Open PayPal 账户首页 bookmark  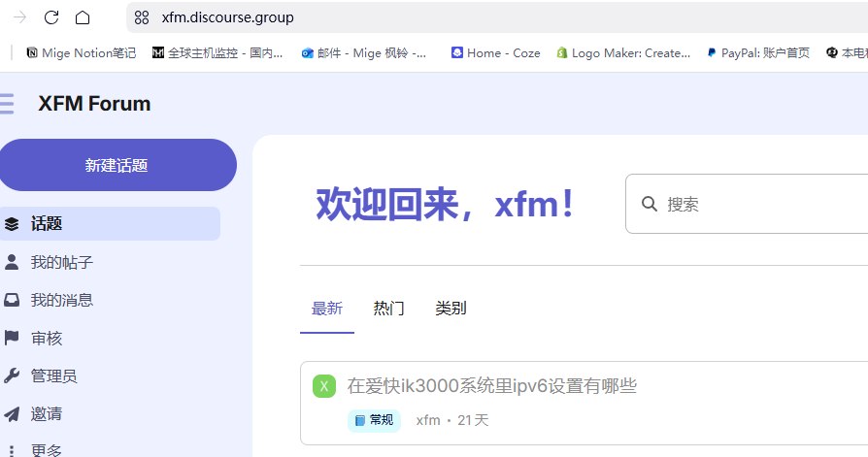pos(758,53)
